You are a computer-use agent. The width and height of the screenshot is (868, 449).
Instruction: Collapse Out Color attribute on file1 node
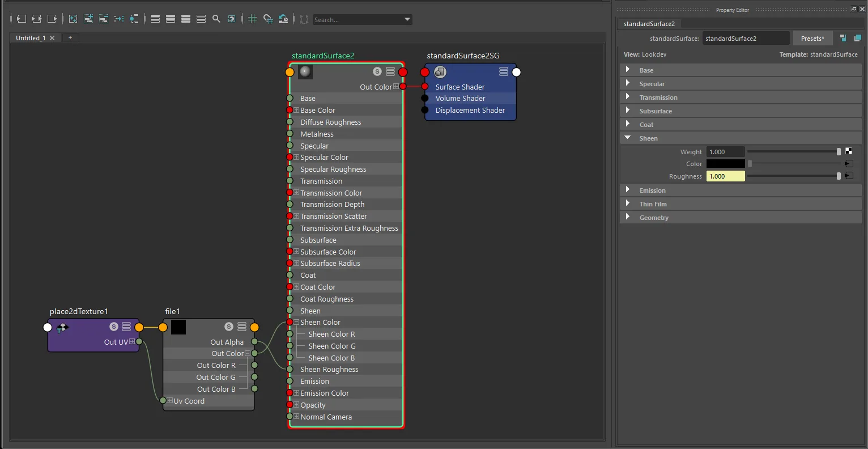[248, 353]
